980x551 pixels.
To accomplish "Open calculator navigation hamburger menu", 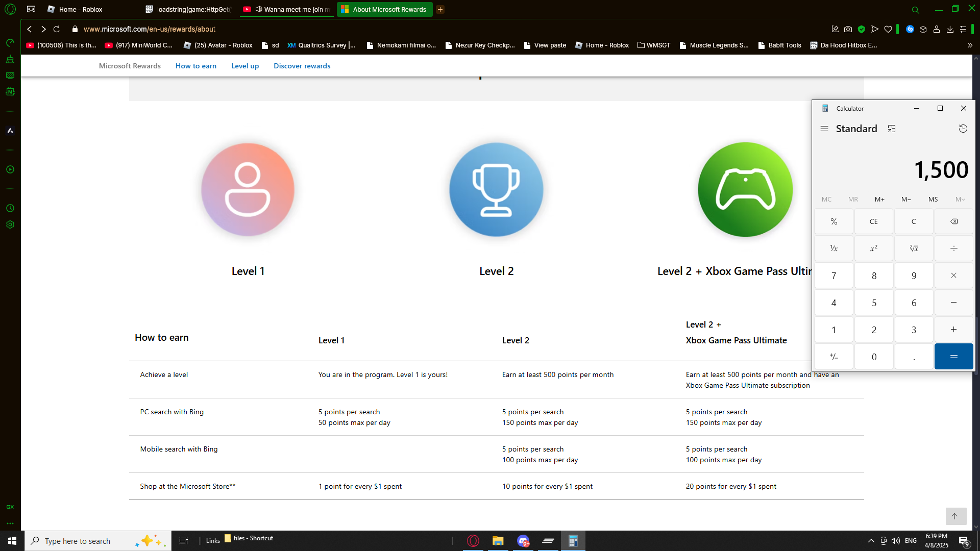I will click(824, 129).
